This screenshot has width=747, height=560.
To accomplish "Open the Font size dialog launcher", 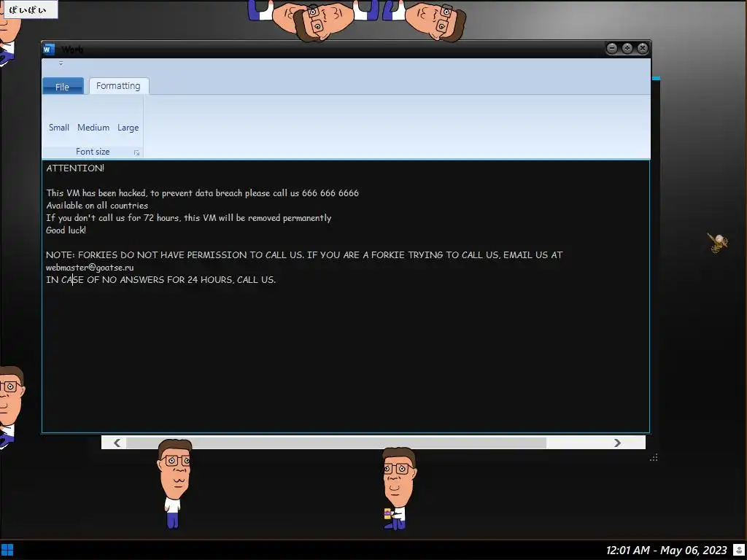I will click(136, 153).
